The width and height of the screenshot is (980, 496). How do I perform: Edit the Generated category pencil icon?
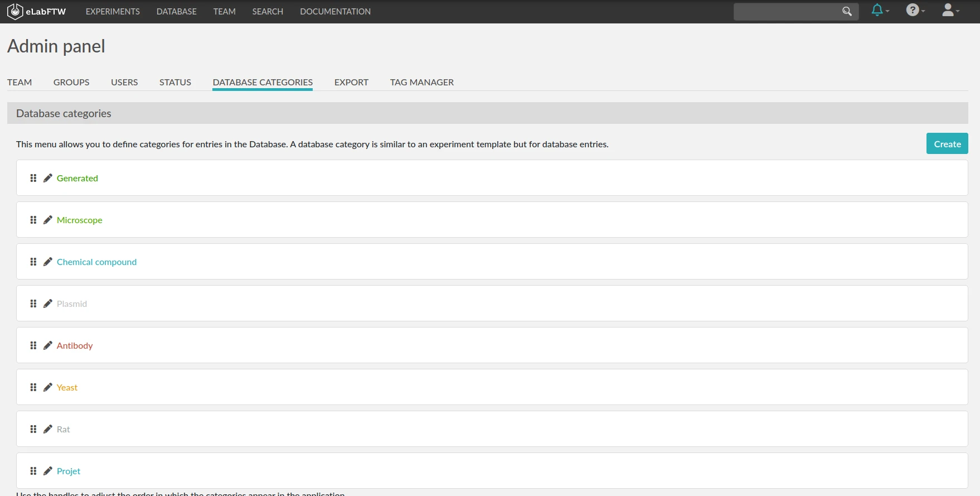[48, 178]
